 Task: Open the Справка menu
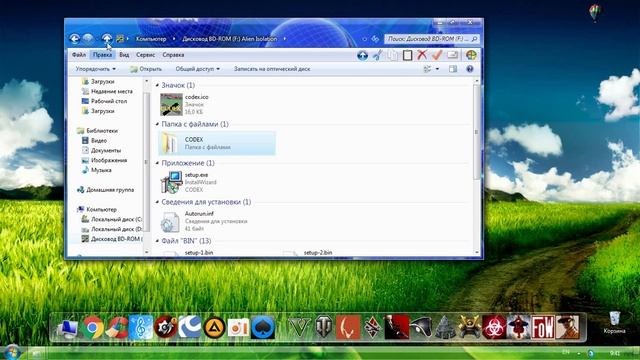(x=173, y=55)
